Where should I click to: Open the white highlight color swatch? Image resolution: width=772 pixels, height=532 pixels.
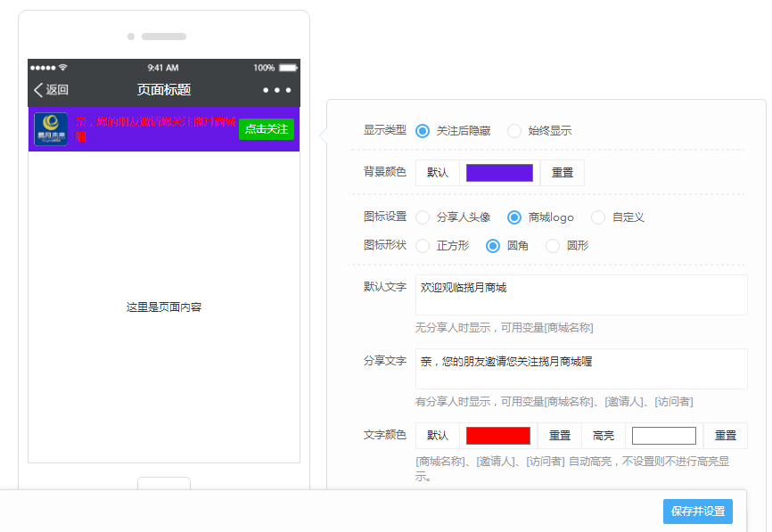pos(663,436)
